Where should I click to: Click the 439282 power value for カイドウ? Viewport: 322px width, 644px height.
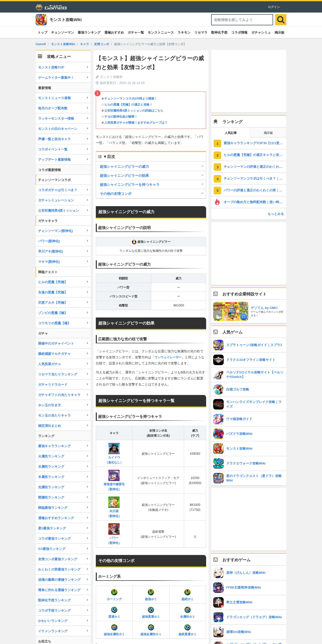195,454
